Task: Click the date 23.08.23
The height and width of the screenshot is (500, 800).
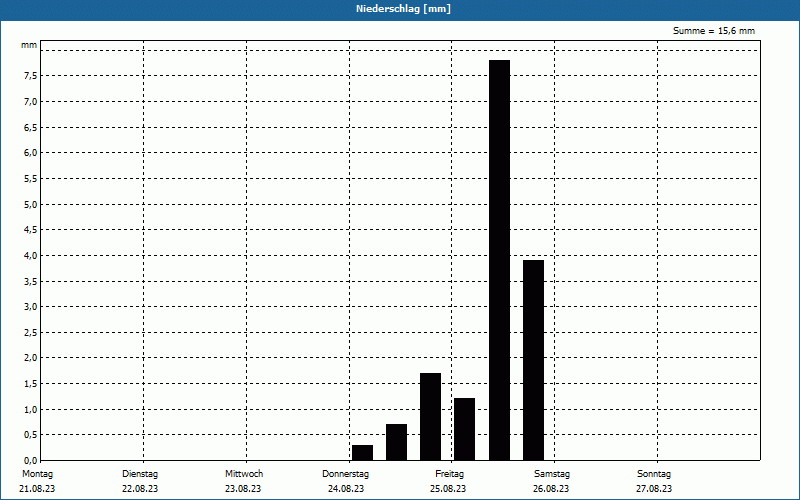Action: coord(243,489)
